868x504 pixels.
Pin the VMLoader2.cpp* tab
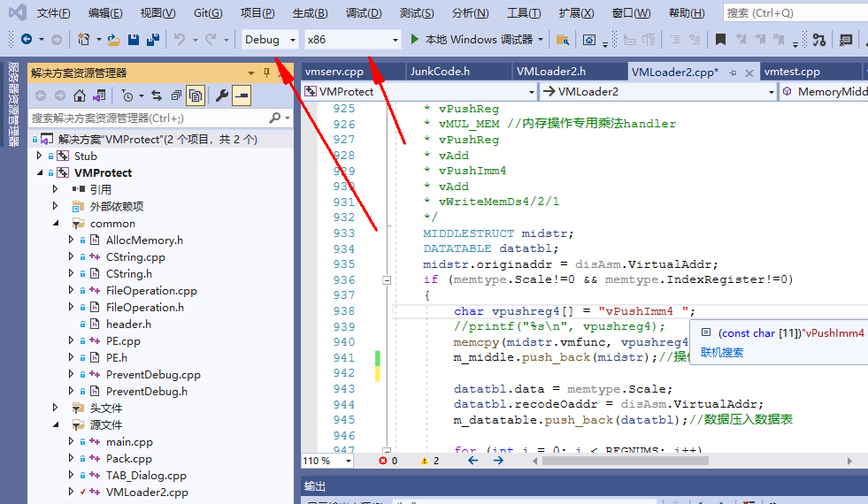pos(733,73)
